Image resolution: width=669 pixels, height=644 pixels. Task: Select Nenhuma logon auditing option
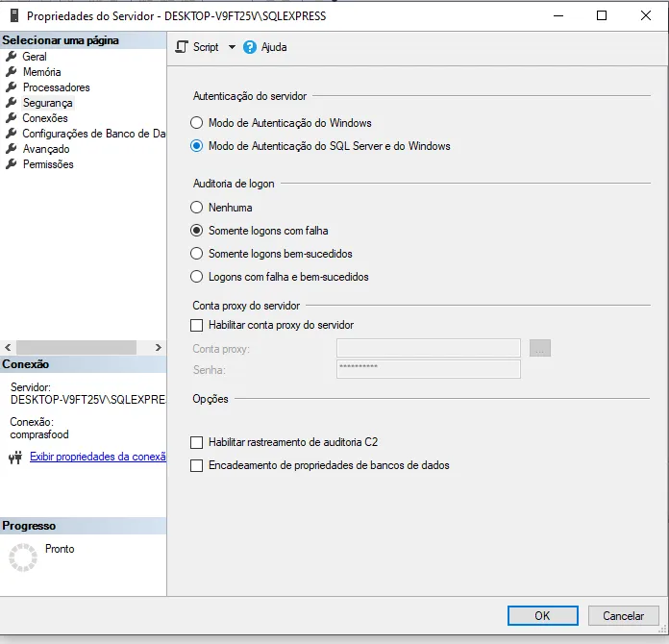click(x=197, y=208)
